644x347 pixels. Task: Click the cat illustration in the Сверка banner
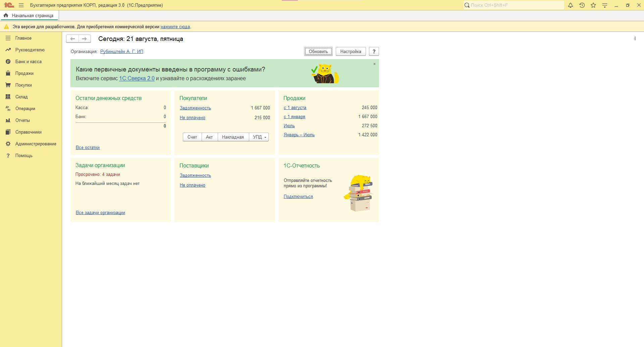[x=324, y=74]
